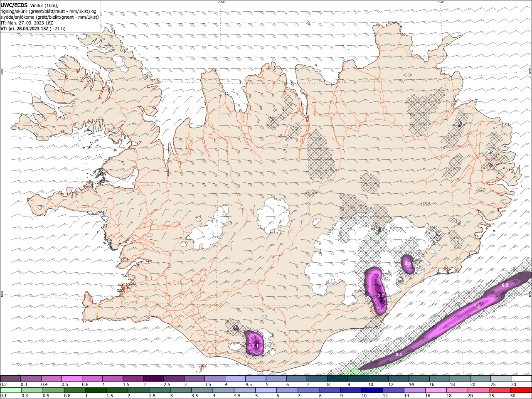The image size is (532, 399).
Task: Click the 'rigning/skúrir' rain legend description line
Action: [x=49, y=11]
